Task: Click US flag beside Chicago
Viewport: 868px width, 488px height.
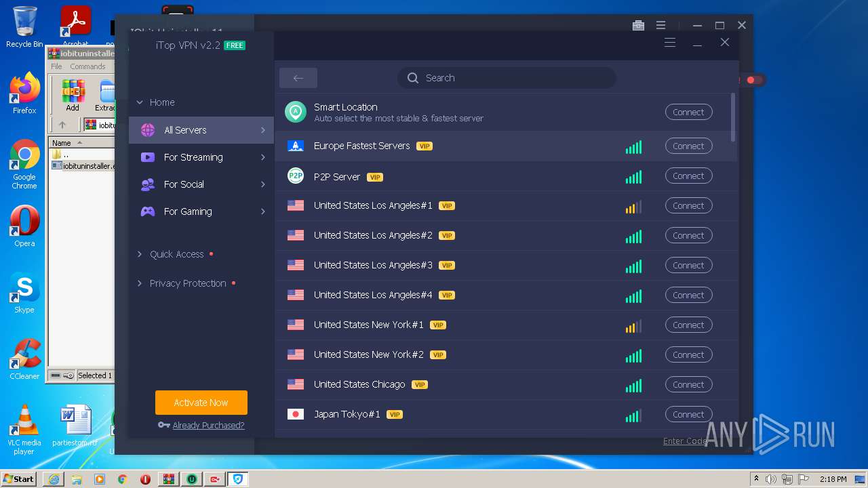Action: coord(296,384)
